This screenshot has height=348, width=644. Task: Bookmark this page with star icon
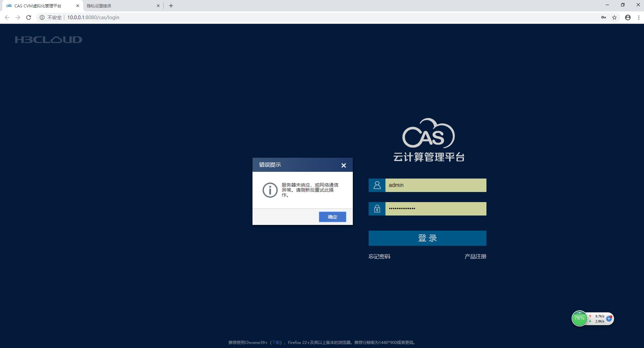pyautogui.click(x=614, y=17)
